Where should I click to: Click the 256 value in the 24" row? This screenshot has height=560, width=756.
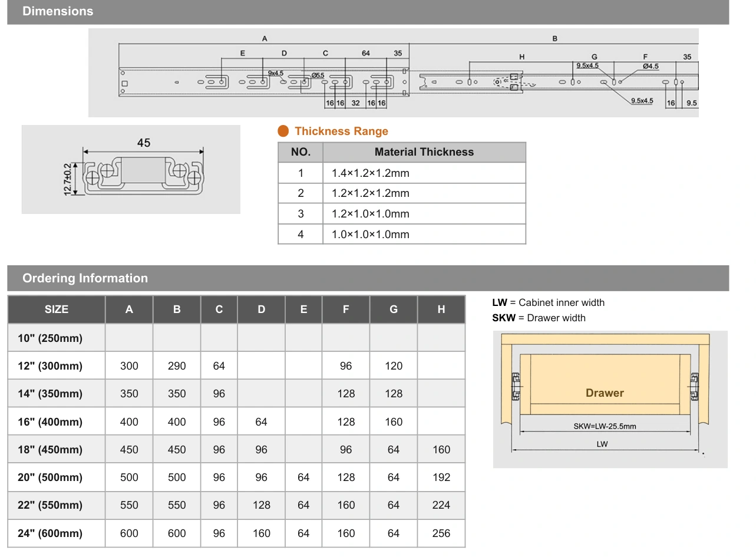coord(441,533)
